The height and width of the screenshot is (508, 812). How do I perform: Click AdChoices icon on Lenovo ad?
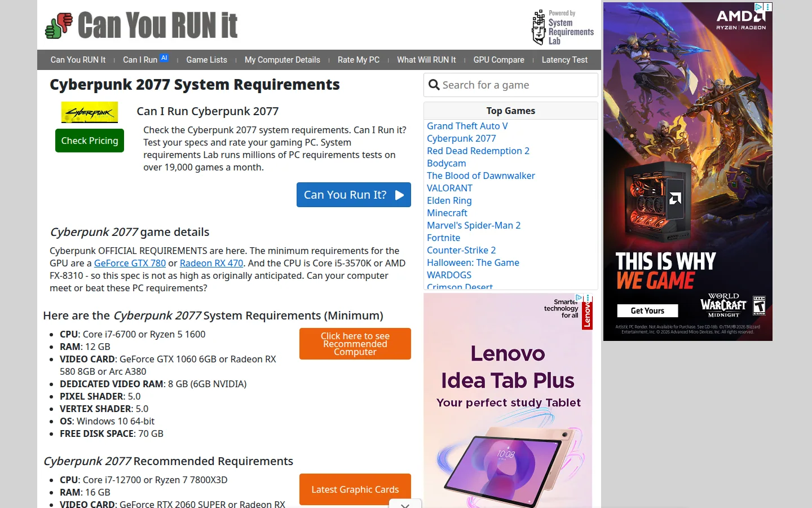pyautogui.click(x=579, y=297)
